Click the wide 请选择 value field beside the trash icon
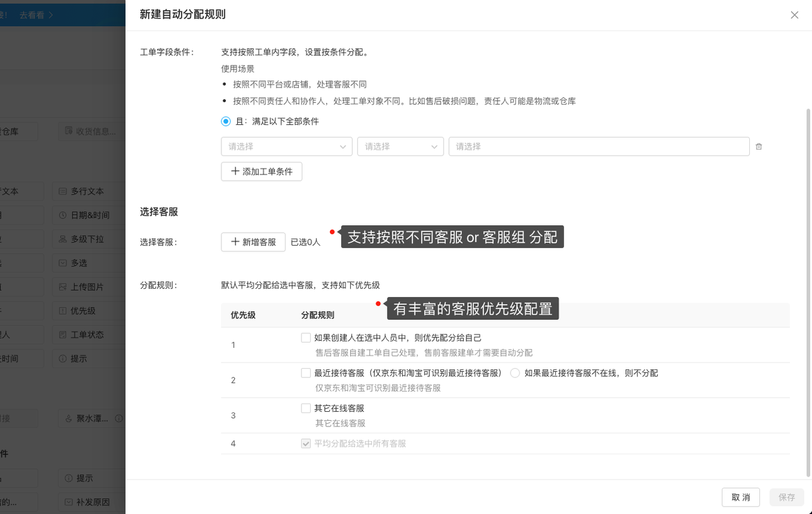Image resolution: width=812 pixels, height=514 pixels. [599, 147]
